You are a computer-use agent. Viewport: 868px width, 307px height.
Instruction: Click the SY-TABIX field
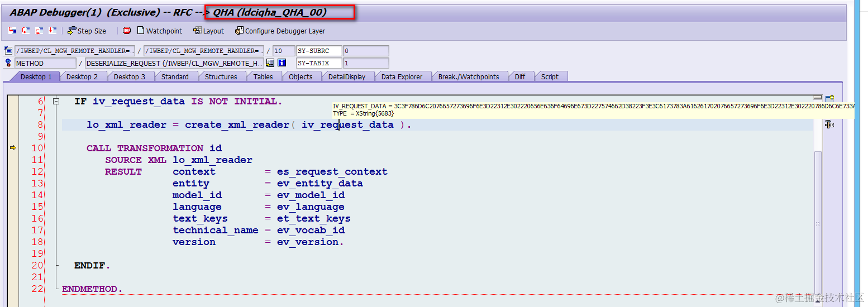pyautogui.click(x=319, y=63)
